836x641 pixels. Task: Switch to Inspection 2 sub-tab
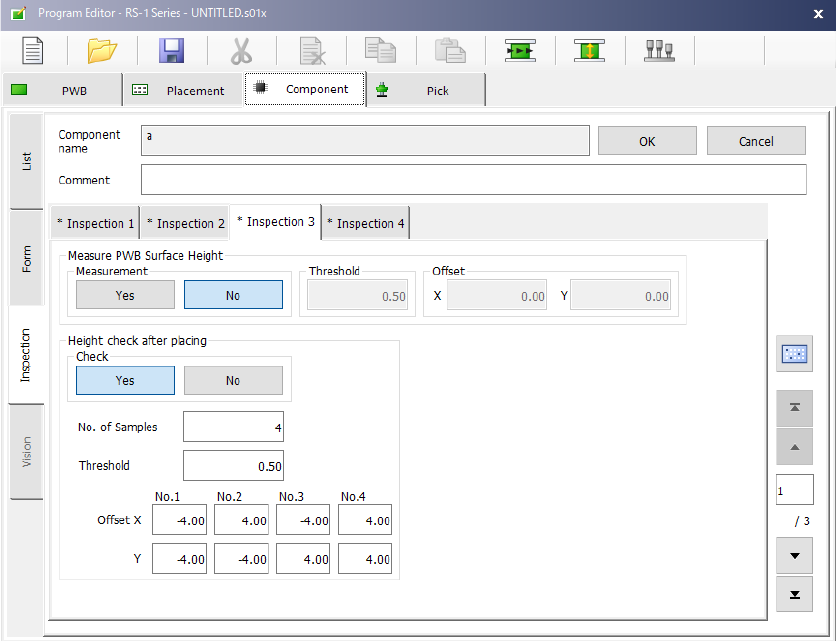(185, 223)
